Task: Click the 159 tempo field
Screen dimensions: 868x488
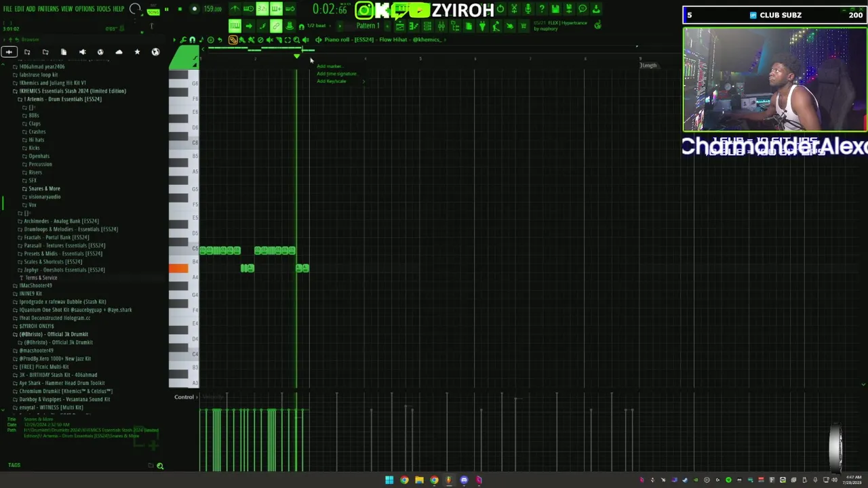Action: (x=213, y=9)
